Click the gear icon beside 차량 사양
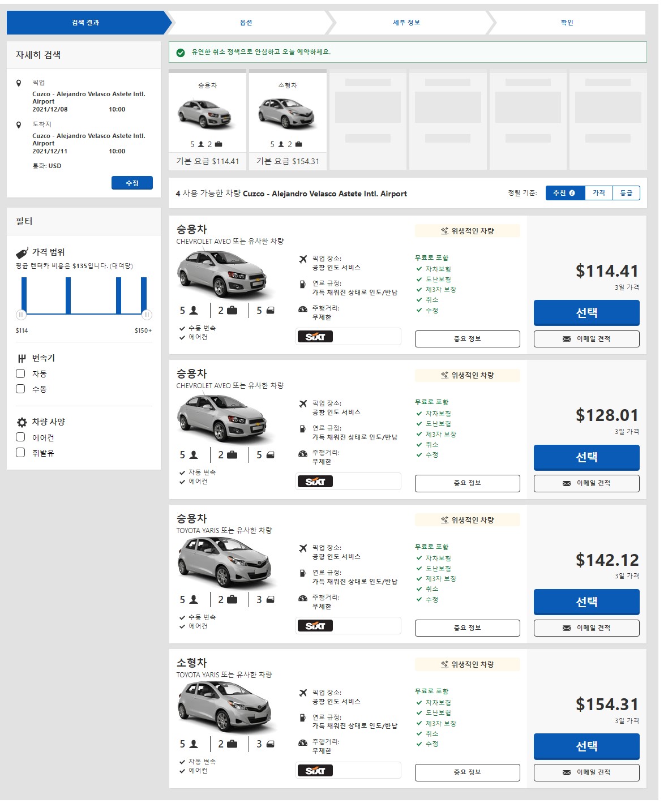The height and width of the screenshot is (812, 668). pos(22,422)
